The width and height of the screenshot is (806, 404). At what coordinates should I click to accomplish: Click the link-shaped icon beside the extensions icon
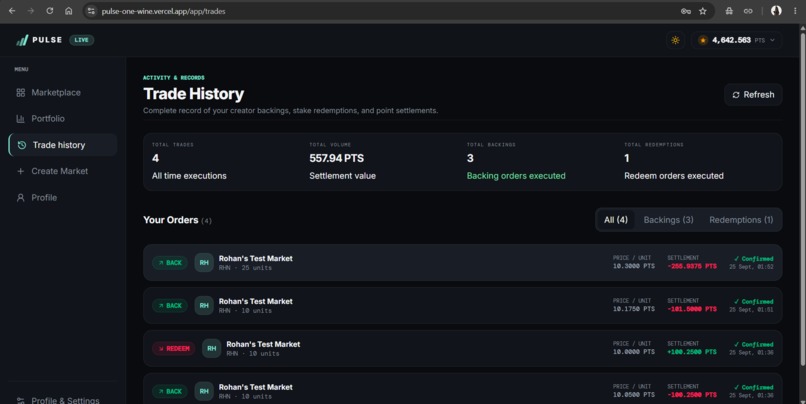tap(748, 11)
